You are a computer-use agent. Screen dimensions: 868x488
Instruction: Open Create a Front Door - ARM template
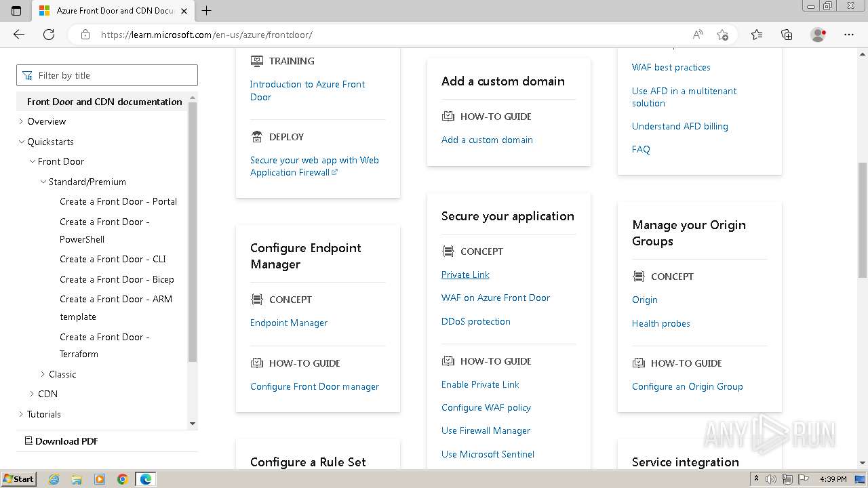tap(116, 308)
